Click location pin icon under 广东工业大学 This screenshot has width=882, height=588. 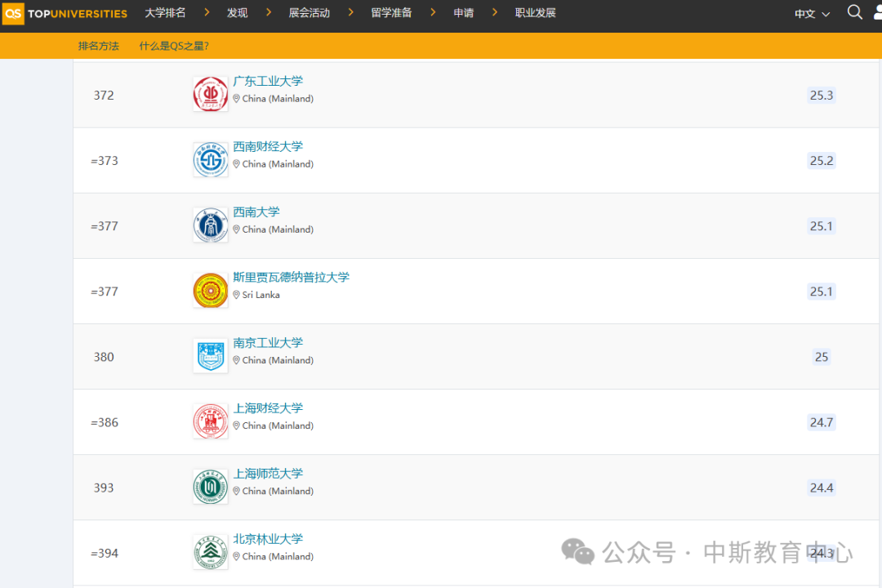coord(237,99)
